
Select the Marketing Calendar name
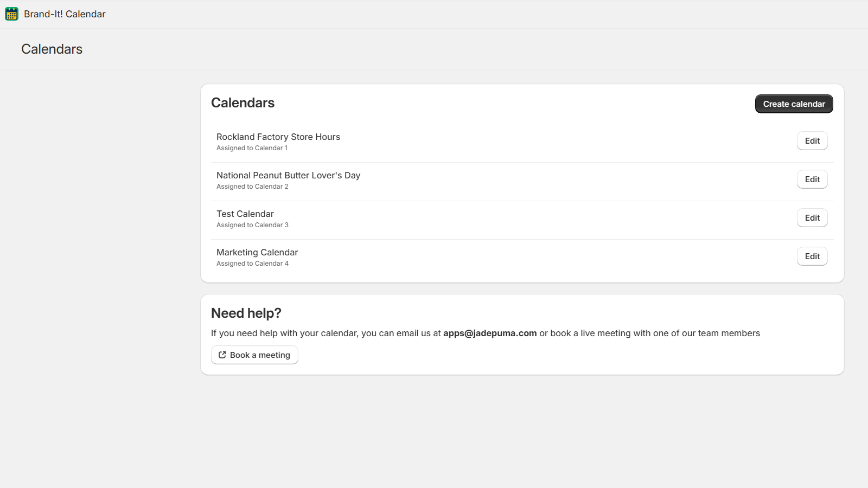(257, 253)
